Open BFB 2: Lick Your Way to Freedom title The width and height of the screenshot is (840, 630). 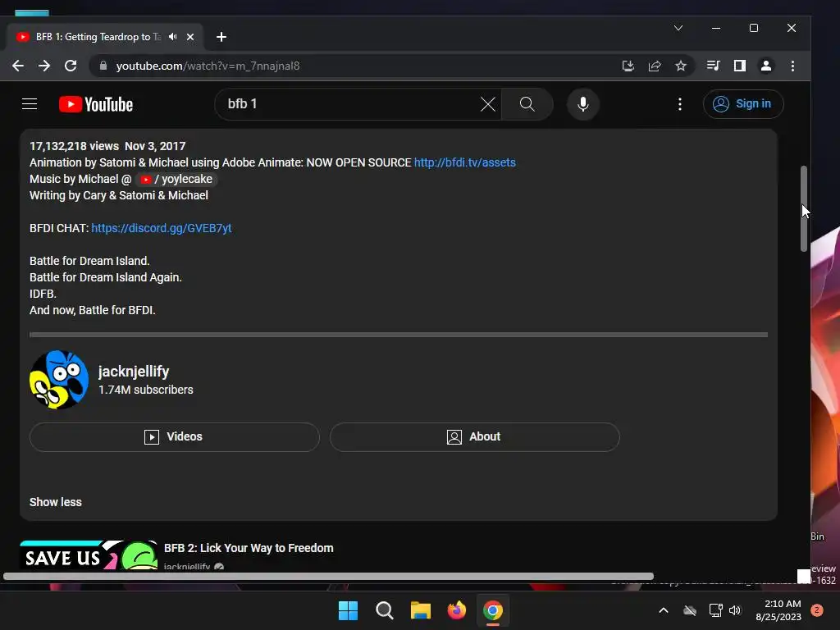click(249, 548)
